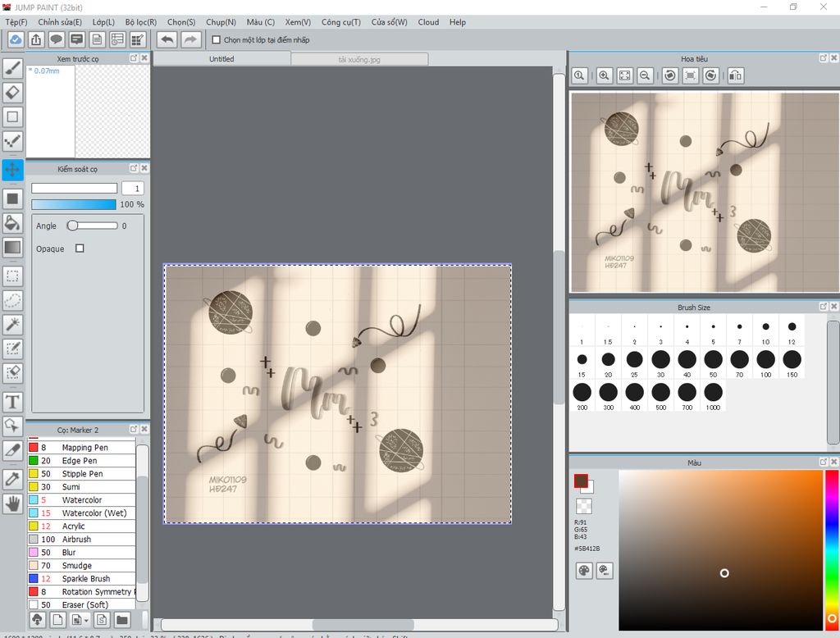This screenshot has height=638, width=840.
Task: Choose brush size 10 in Brush Size panel
Action: point(765,331)
